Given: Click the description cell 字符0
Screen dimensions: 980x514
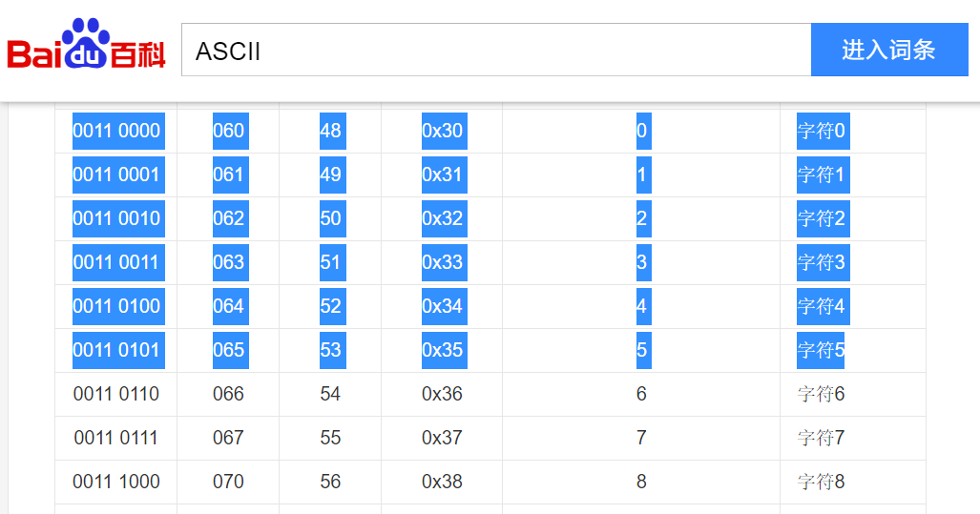Looking at the screenshot, I should (x=822, y=132).
